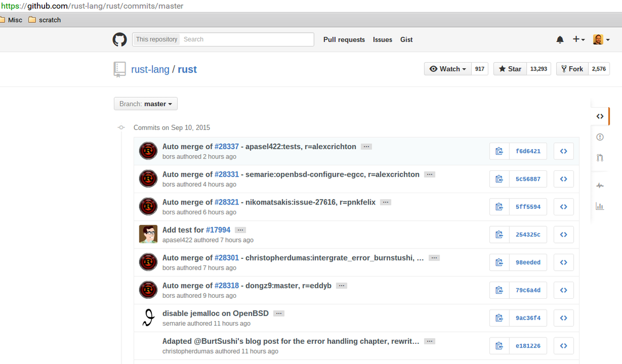Click the browser address bar URL
Screen dimensions: 622x364
92,6
